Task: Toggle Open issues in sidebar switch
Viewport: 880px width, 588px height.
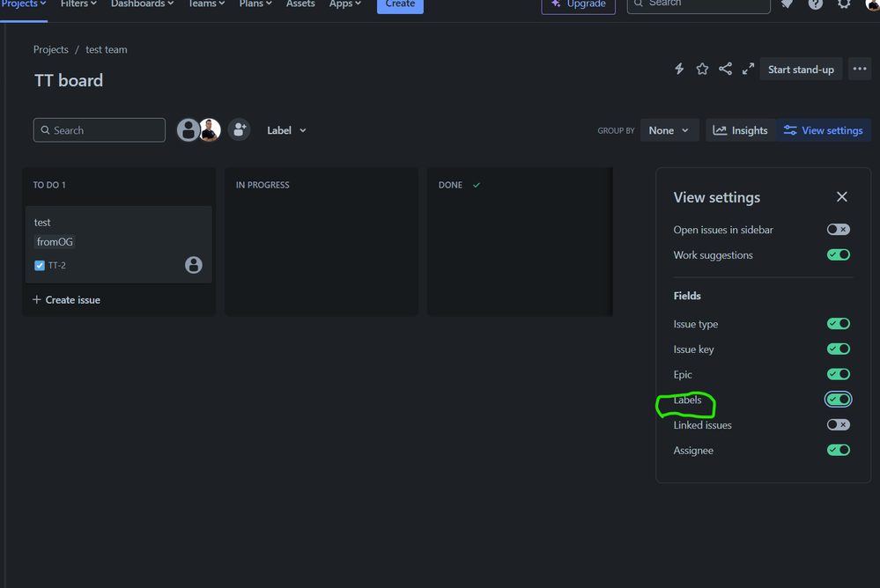Action: tap(839, 230)
